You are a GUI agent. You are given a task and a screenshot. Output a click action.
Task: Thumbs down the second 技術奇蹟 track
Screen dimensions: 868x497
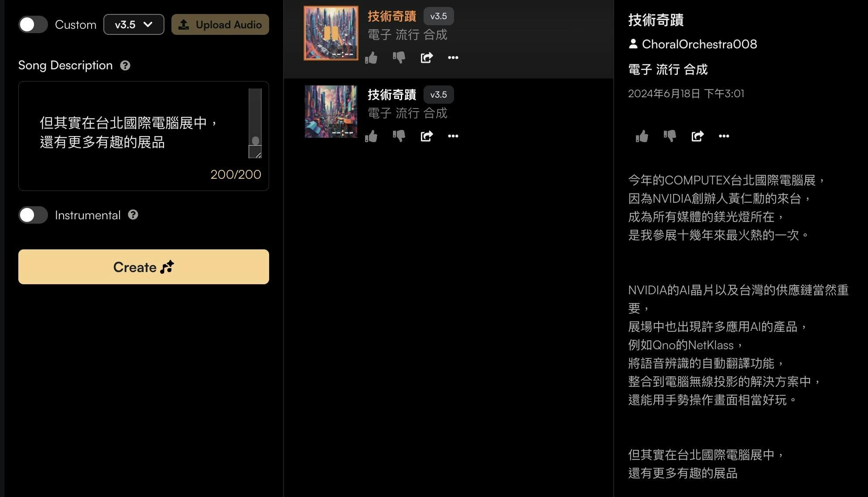pyautogui.click(x=399, y=136)
